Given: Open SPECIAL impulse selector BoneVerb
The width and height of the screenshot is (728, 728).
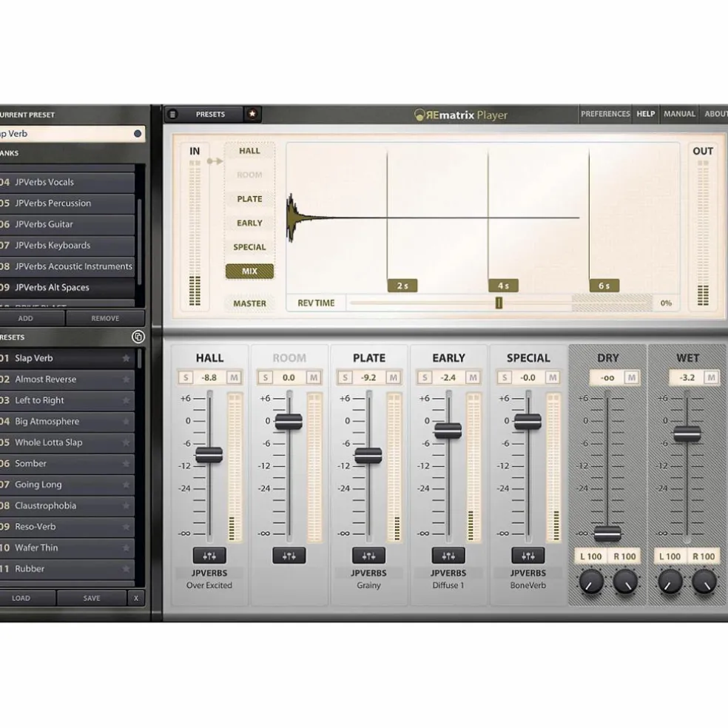Looking at the screenshot, I should coord(528,585).
